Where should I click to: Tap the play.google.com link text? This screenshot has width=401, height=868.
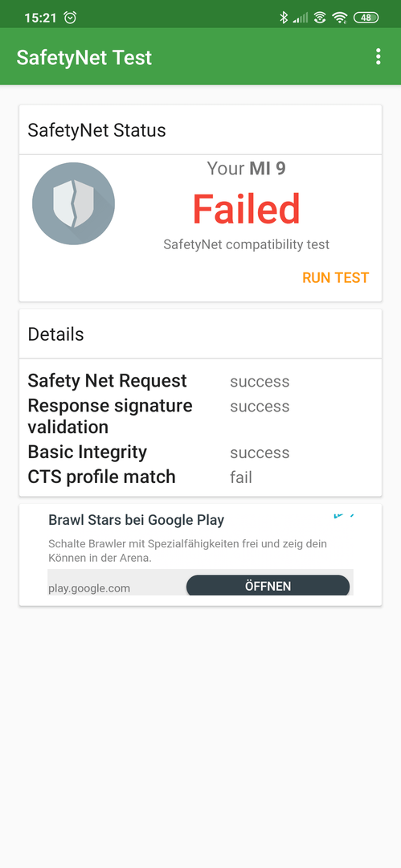[89, 588]
